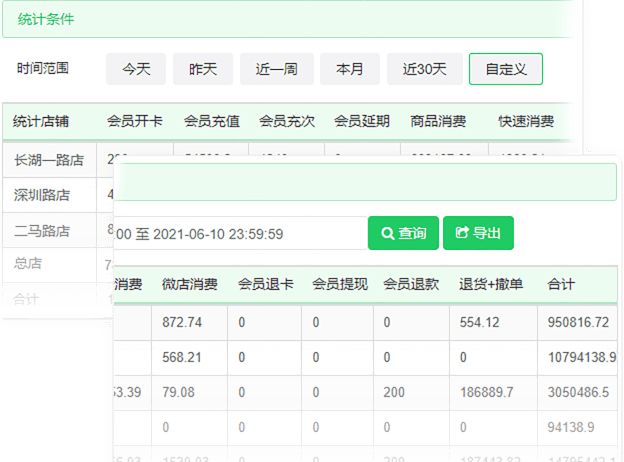The width and height of the screenshot is (624, 462).
Task: Click the 微店消费 column header
Action: pyautogui.click(x=190, y=284)
